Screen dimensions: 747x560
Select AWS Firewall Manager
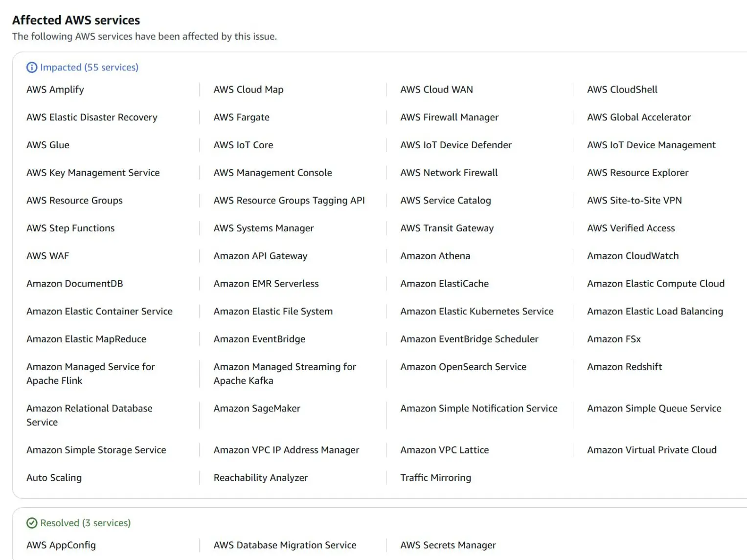click(x=450, y=117)
